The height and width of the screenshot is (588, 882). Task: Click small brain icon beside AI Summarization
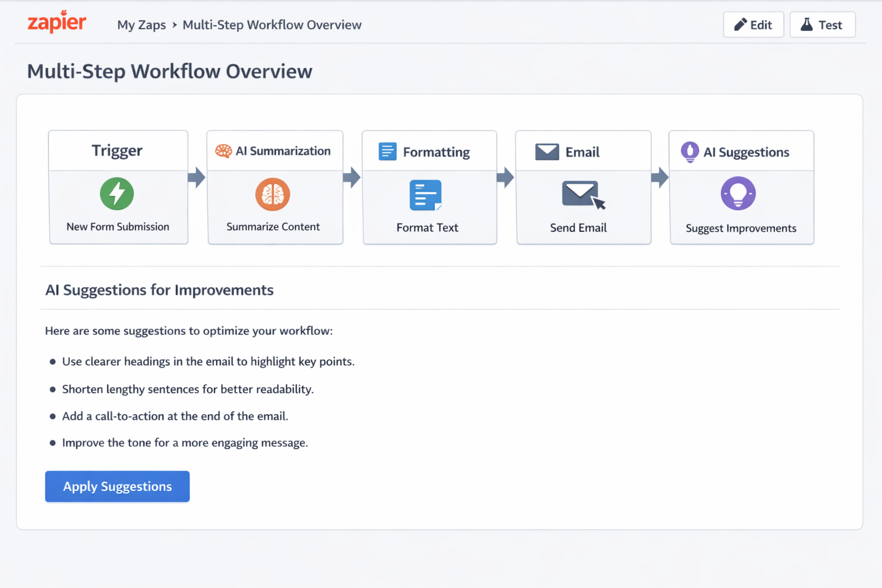[x=223, y=151]
